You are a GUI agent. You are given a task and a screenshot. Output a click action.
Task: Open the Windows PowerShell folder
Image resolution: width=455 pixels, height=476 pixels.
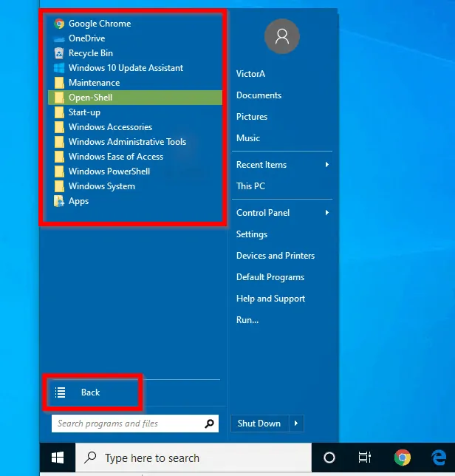(109, 171)
